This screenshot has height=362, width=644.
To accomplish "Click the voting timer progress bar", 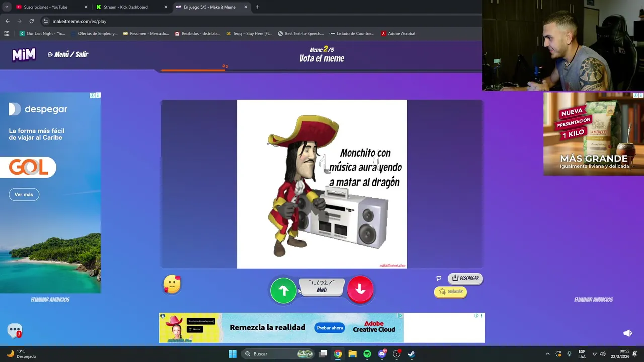I will (x=322, y=70).
